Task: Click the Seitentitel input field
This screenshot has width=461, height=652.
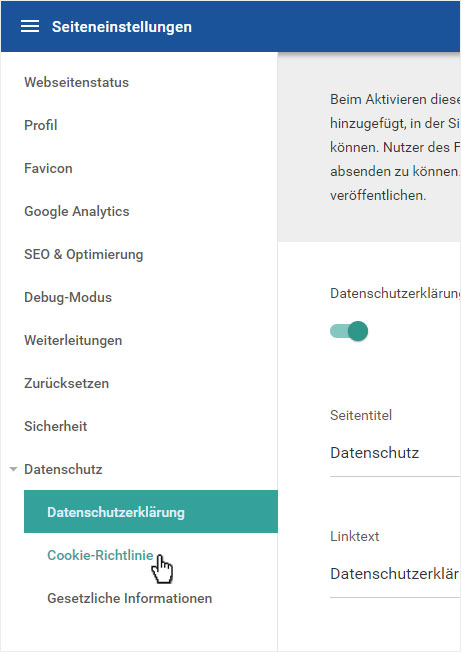Action: (x=395, y=453)
